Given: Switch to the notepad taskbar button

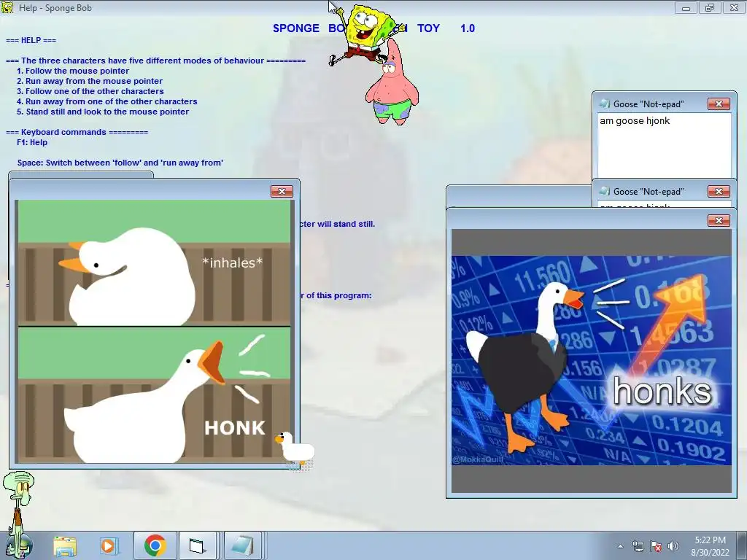Looking at the screenshot, I should coord(242,545).
